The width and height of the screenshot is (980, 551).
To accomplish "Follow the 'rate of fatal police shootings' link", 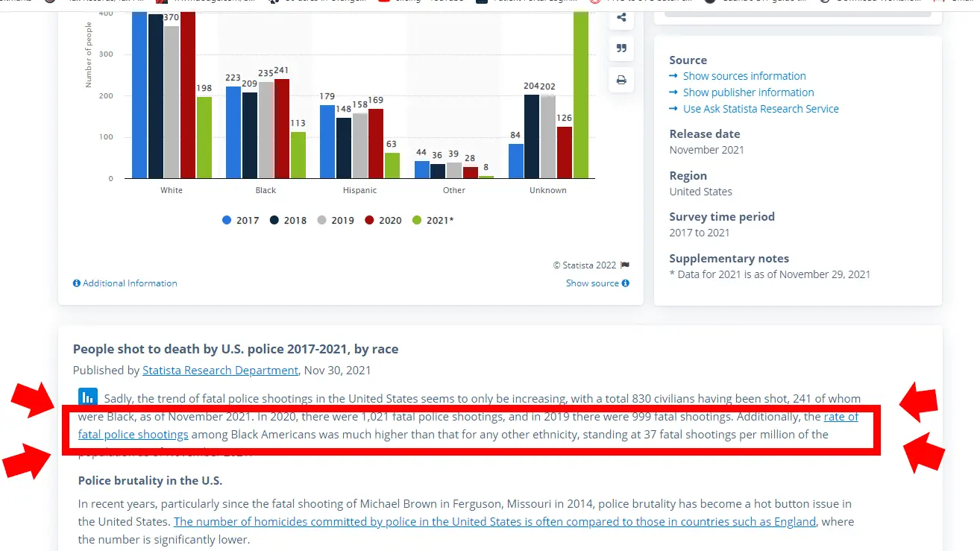I will pyautogui.click(x=133, y=435).
